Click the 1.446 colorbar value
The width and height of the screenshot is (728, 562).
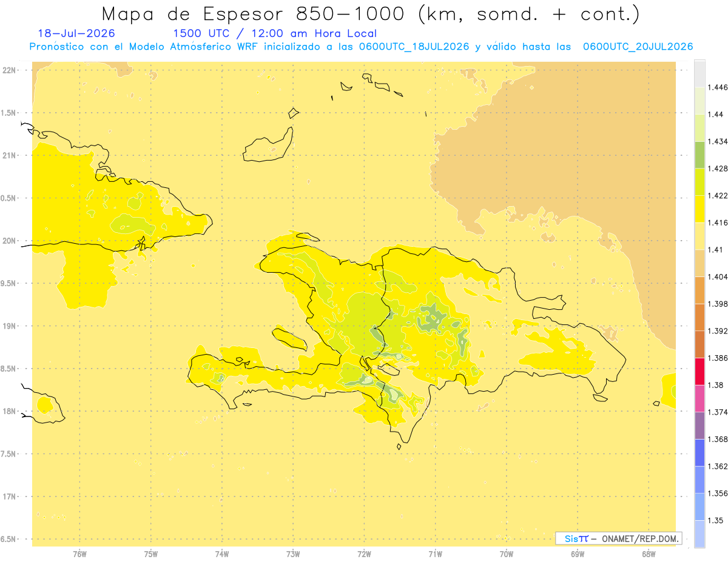pos(718,87)
